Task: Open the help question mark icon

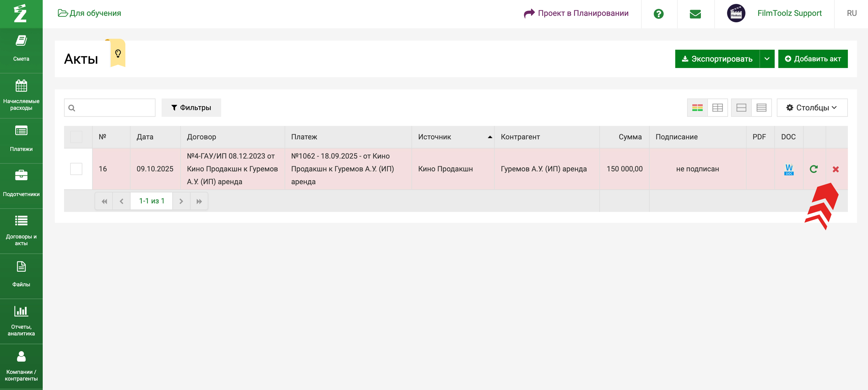Action: coord(658,14)
